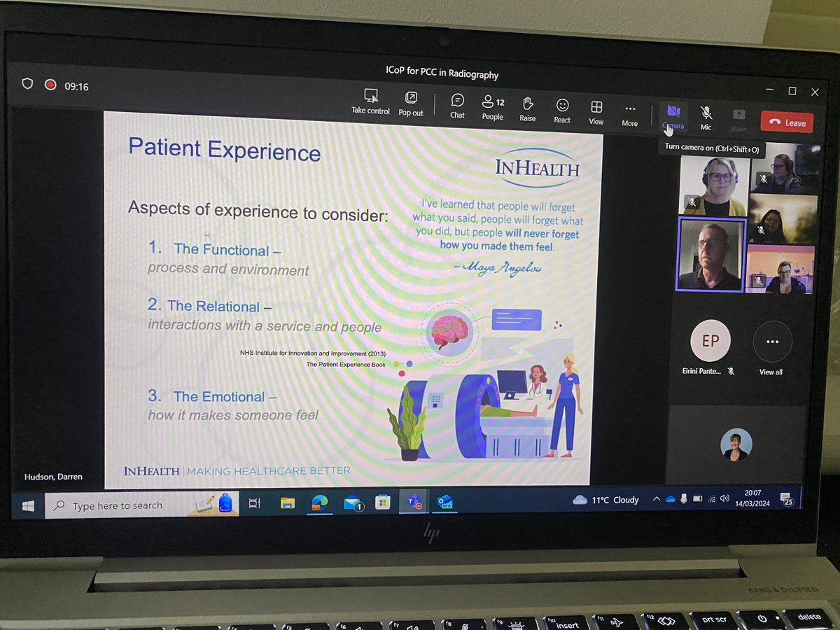This screenshot has width=840, height=630.
Task: Click the tray microphone icon
Action: [x=683, y=498]
